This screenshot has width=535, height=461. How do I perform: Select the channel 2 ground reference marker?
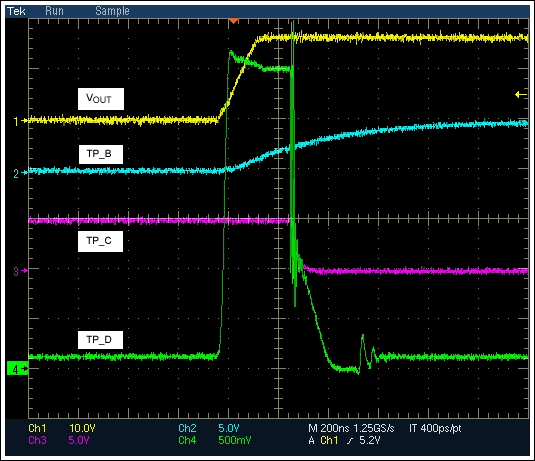(x=19, y=173)
